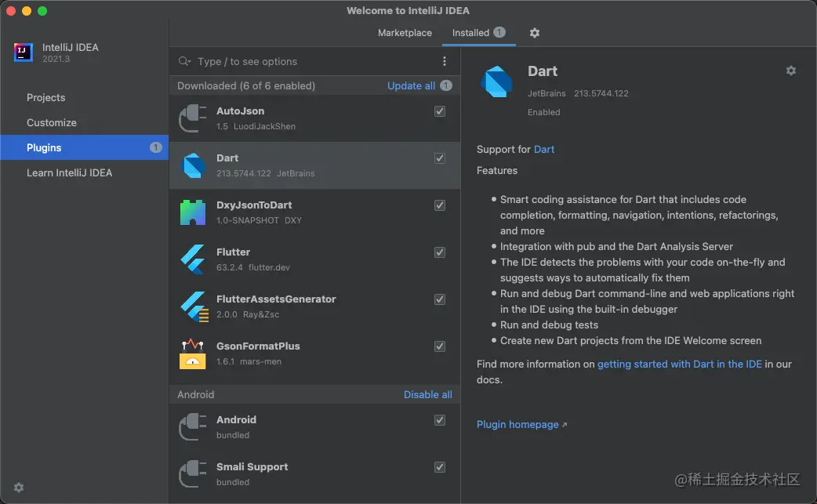
Task: Open the plugins settings gear beside Installed tab
Action: pos(535,33)
